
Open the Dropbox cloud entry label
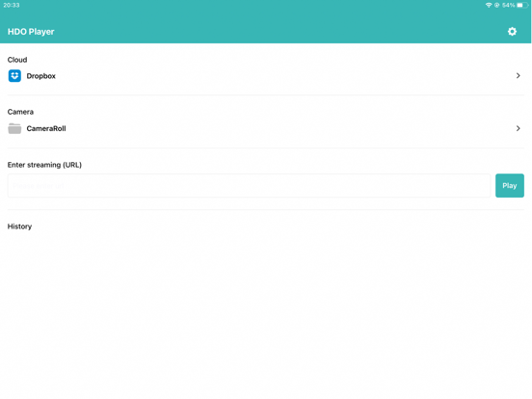pos(41,76)
